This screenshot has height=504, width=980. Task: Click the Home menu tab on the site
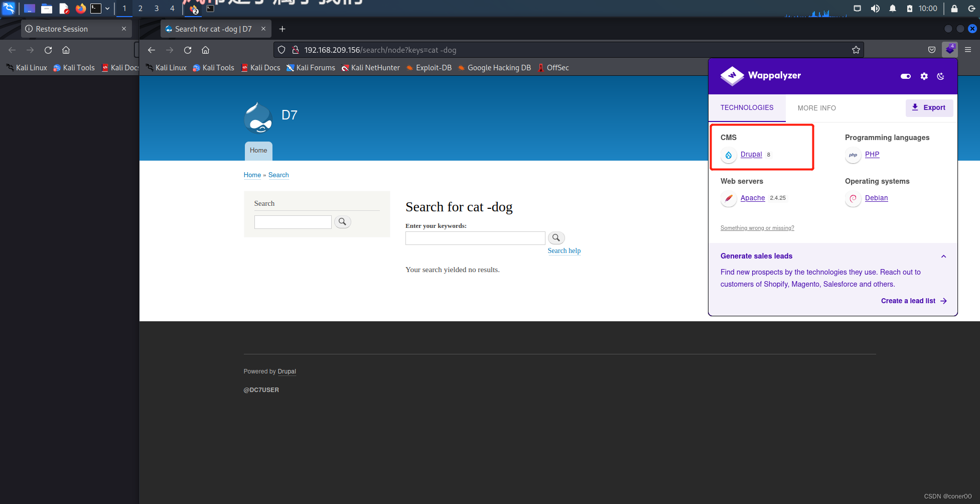[258, 151]
